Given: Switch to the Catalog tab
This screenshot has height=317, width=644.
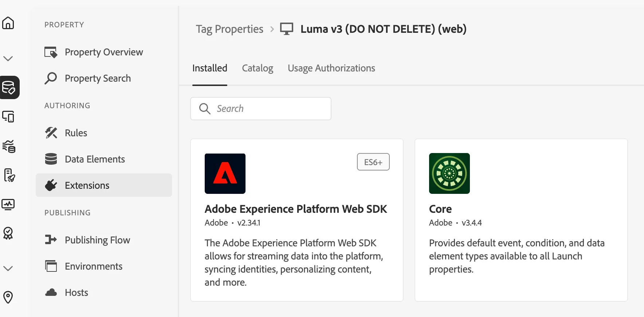Looking at the screenshot, I should point(258,68).
